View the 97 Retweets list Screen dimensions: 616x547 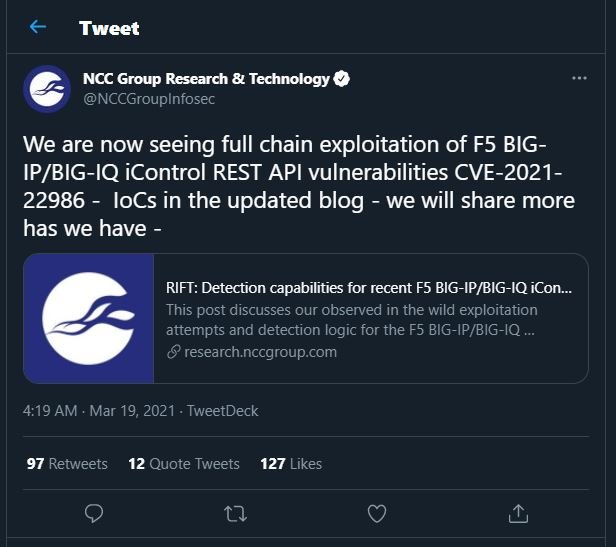pos(67,464)
